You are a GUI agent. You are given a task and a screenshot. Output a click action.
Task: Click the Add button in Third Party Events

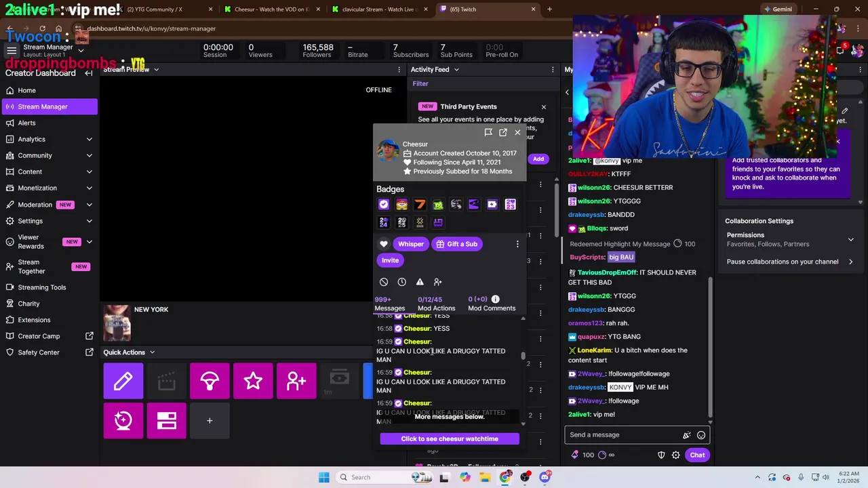pyautogui.click(x=538, y=159)
